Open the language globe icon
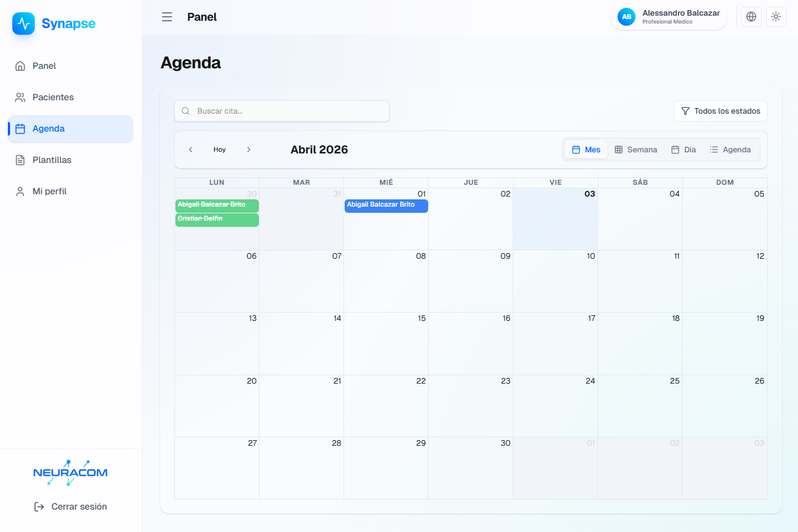 click(x=751, y=17)
